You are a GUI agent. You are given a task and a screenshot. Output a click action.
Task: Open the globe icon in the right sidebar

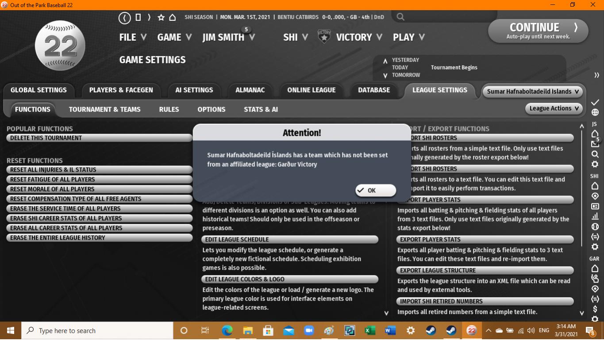click(x=595, y=112)
